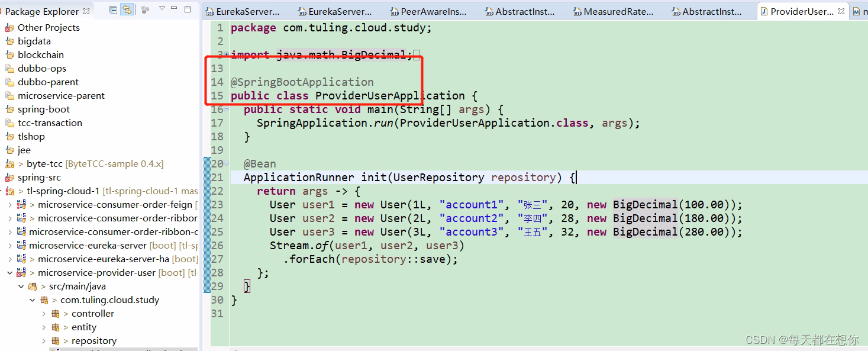868x351 pixels.
Task: Click the microservice-parent folder icon
Action: coord(9,96)
